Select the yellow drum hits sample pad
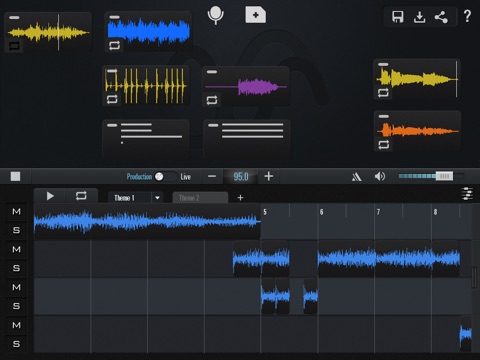This screenshot has height=360, width=480. coord(146,86)
